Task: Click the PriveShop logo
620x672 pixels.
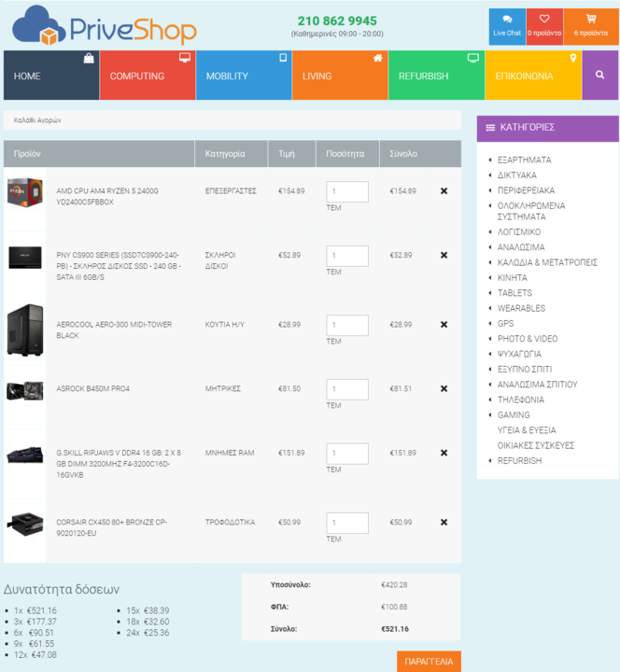Action: tap(105, 26)
